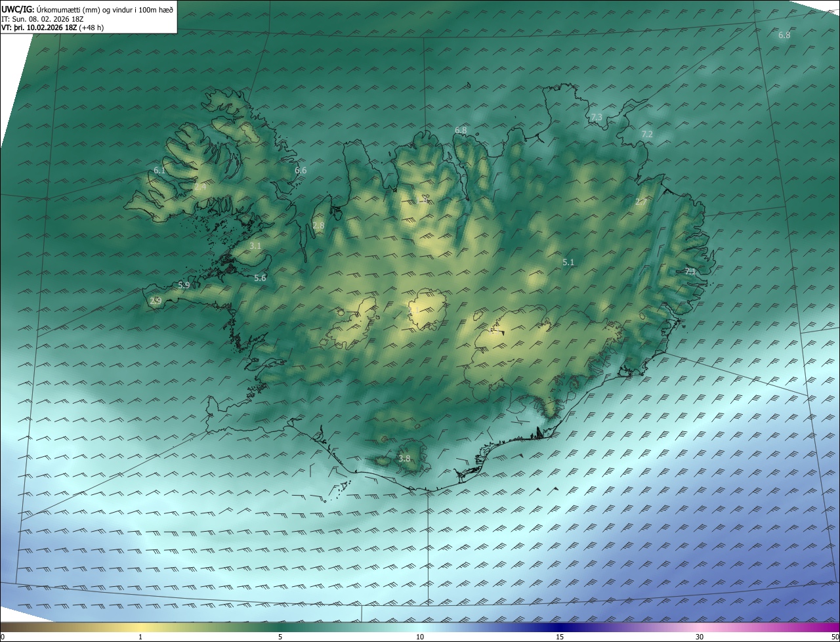The image size is (840, 642).
Task: Click the 10 tick label on the color scale
Action: click(420, 637)
